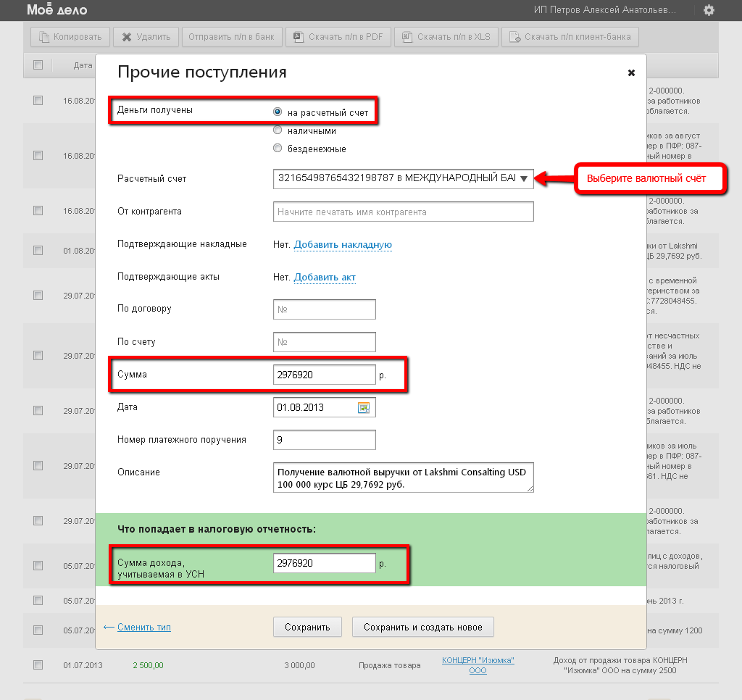Click Скачать п/п в XLS button
This screenshot has height=700, width=742.
446,37
